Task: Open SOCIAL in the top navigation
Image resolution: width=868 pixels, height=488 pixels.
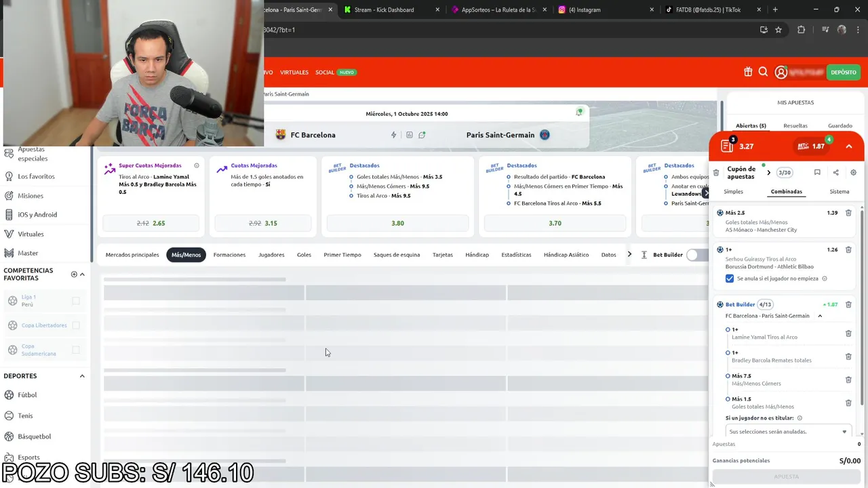Action: tap(325, 73)
